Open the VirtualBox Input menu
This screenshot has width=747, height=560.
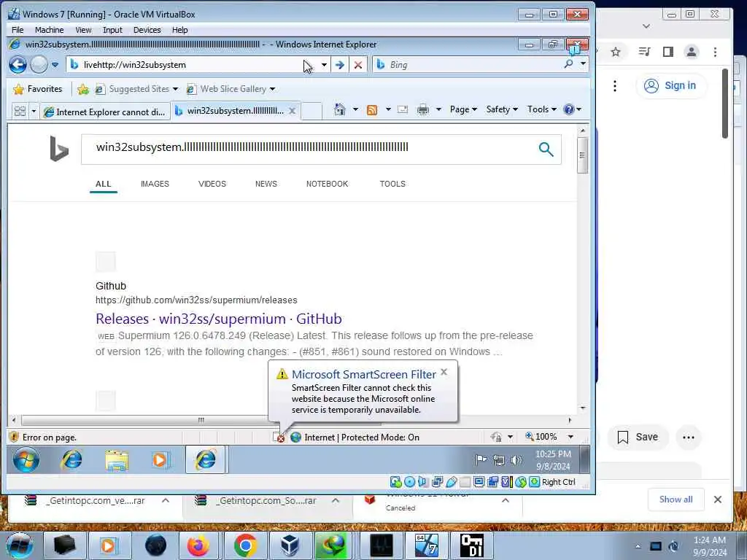(x=112, y=30)
